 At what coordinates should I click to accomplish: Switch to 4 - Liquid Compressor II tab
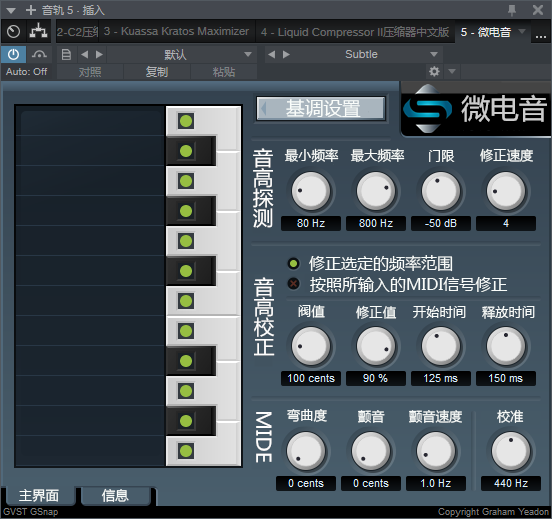pyautogui.click(x=355, y=32)
